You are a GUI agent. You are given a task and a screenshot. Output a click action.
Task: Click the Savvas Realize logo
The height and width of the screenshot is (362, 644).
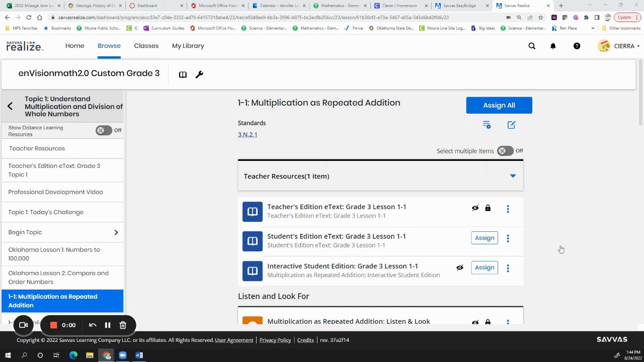point(25,46)
